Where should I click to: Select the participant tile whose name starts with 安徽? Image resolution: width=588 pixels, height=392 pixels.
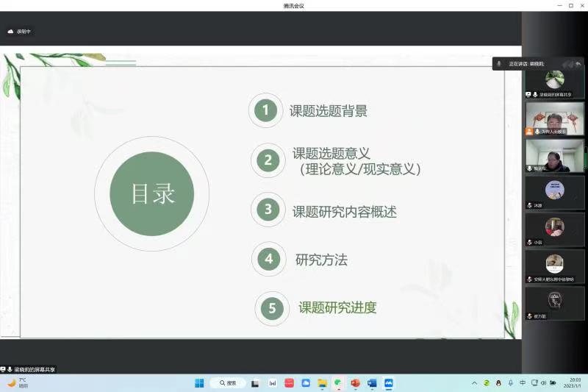click(555, 266)
